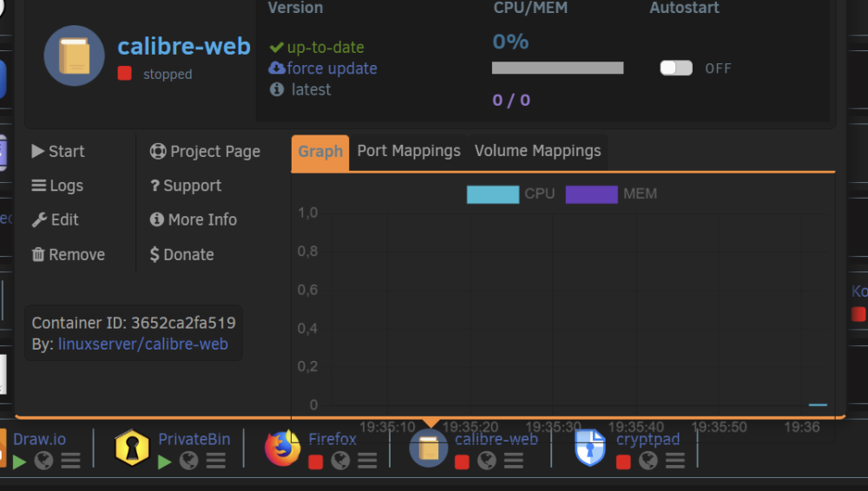Click the question mark icon next to Support
The image size is (868, 491).
(x=155, y=186)
